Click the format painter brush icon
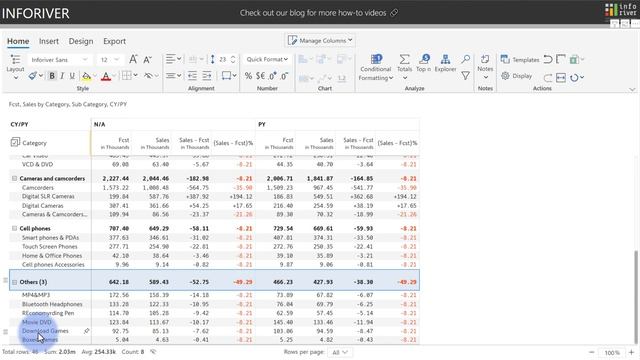This screenshot has height=360, width=640. click(x=33, y=76)
